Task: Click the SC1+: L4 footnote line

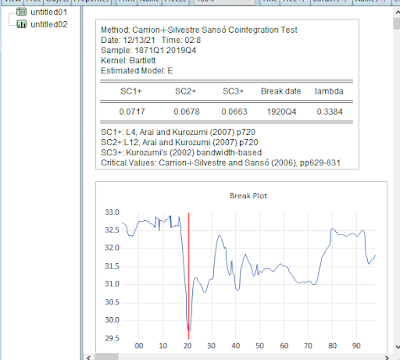Action: tap(178, 132)
